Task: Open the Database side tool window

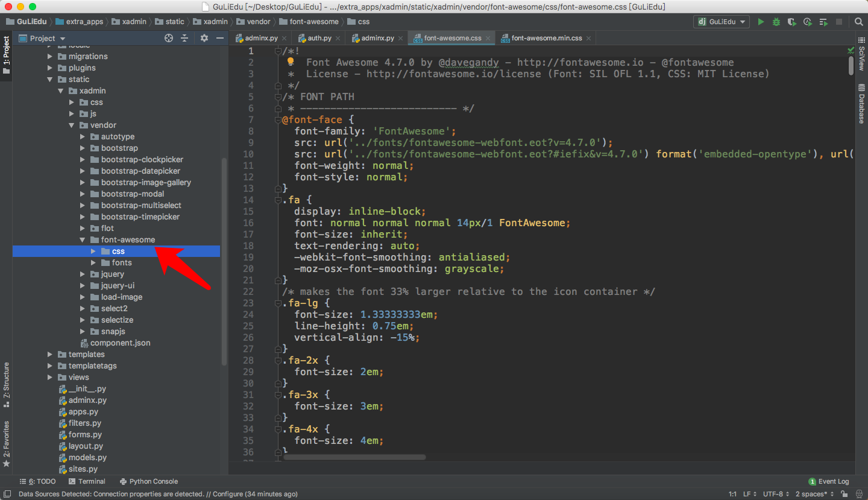Action: coord(862,104)
